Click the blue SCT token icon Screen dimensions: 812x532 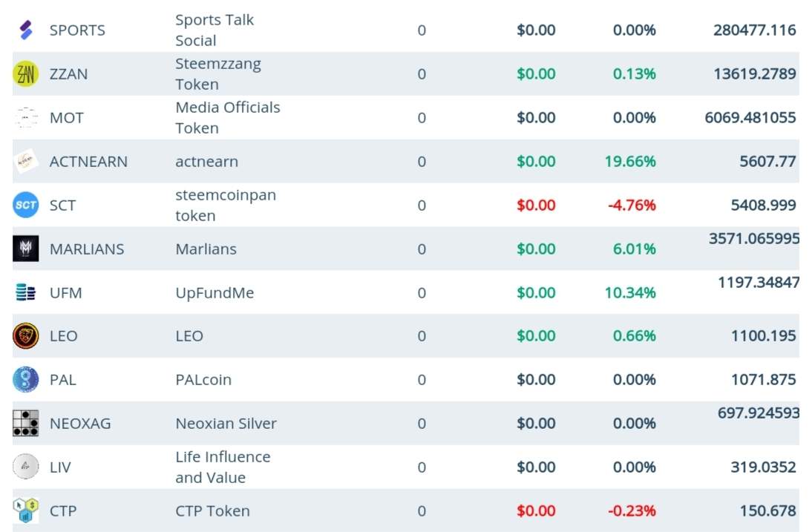(x=26, y=206)
